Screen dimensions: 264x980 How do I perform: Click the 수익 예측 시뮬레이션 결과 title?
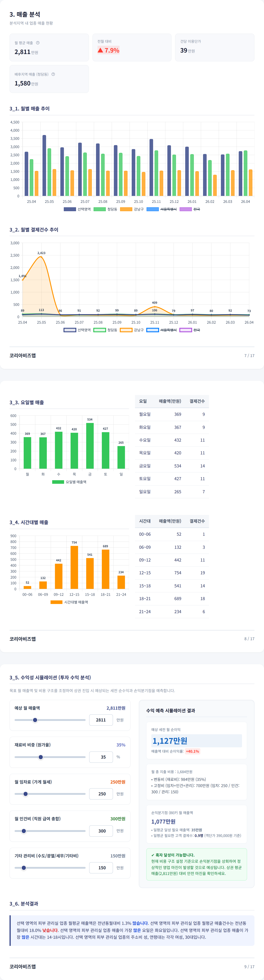click(171, 711)
